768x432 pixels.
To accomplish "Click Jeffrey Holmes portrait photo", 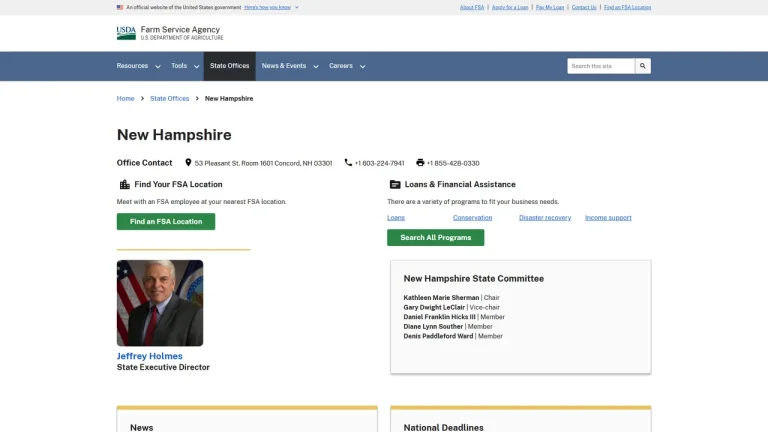I will (x=160, y=303).
